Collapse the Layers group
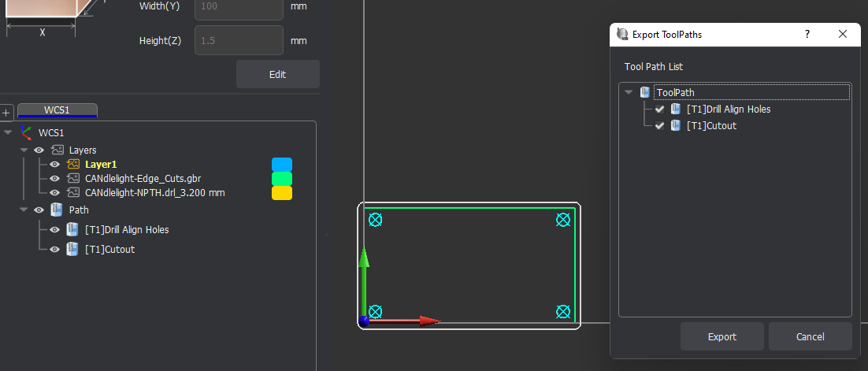Screen dimensions: 868x371 point(24,150)
